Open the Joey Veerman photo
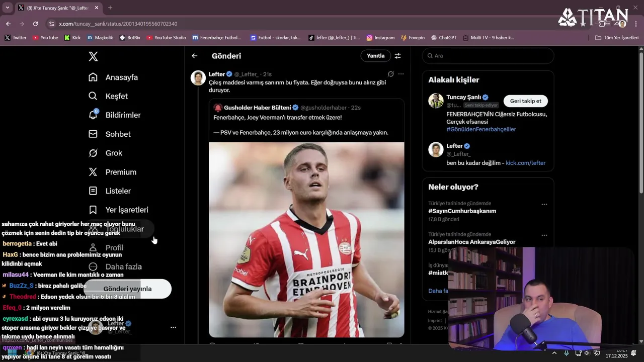 [306, 240]
